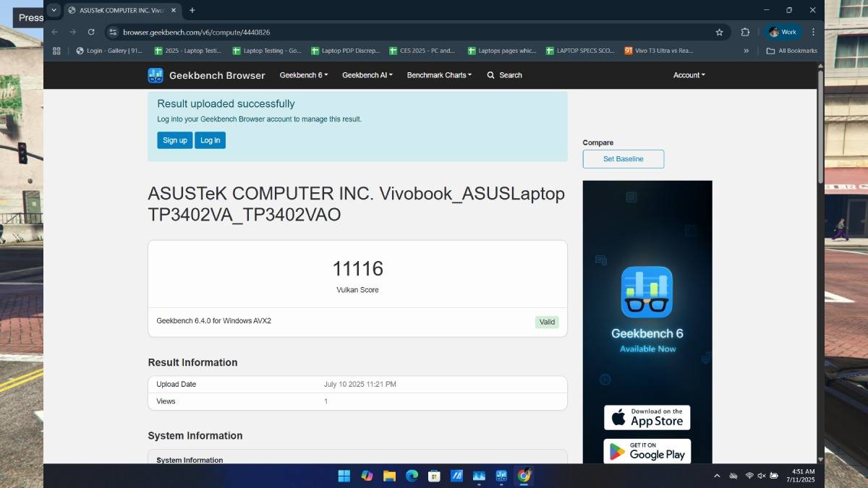Open the Geekbench app from the taskbar

[x=501, y=476]
